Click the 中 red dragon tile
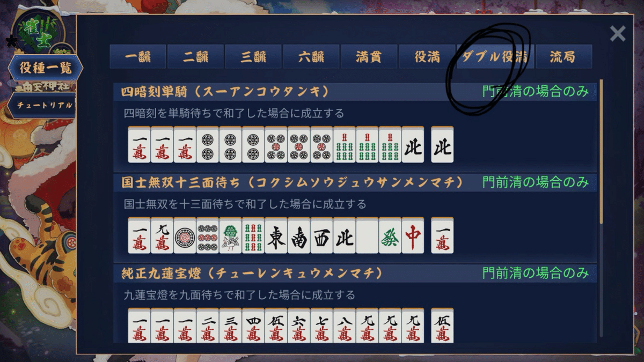The image size is (644, 362). click(x=413, y=235)
